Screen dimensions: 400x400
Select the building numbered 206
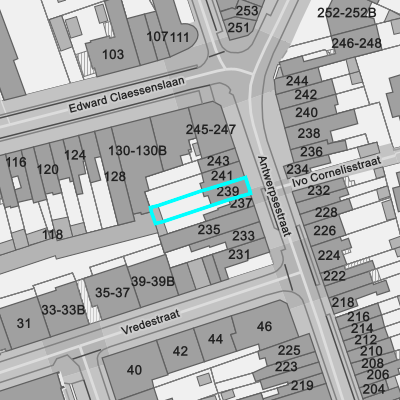click(x=378, y=375)
